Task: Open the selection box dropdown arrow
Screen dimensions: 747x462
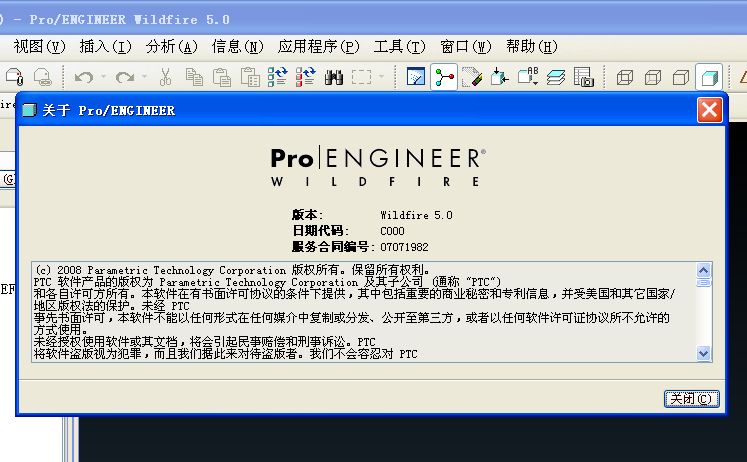Action: click(381, 76)
